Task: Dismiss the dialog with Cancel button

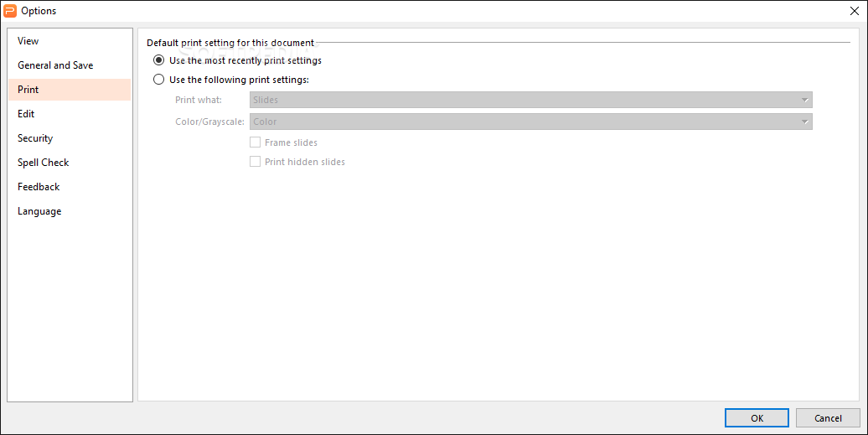Action: [828, 418]
